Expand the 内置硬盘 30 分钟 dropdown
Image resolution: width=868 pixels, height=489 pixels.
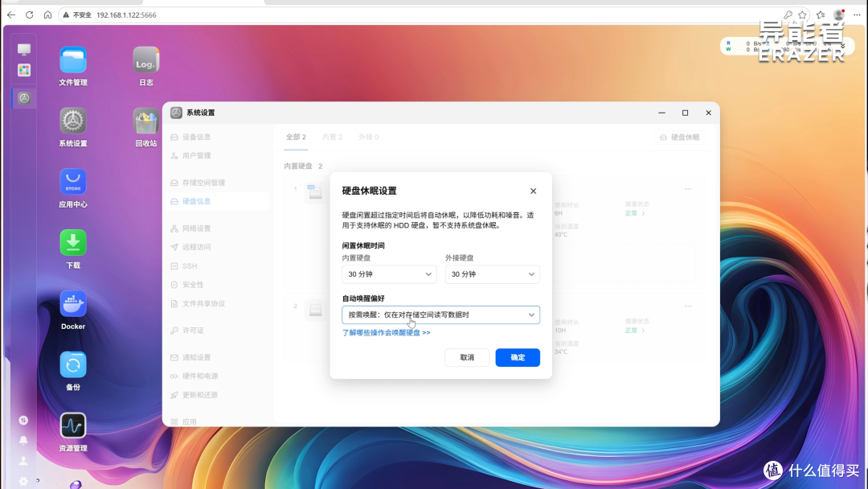pos(389,274)
